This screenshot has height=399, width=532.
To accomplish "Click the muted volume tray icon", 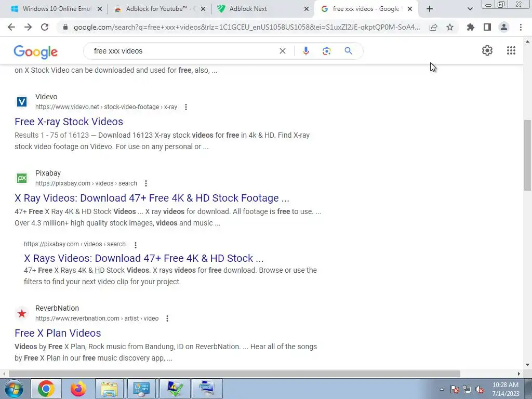I will (x=480, y=390).
